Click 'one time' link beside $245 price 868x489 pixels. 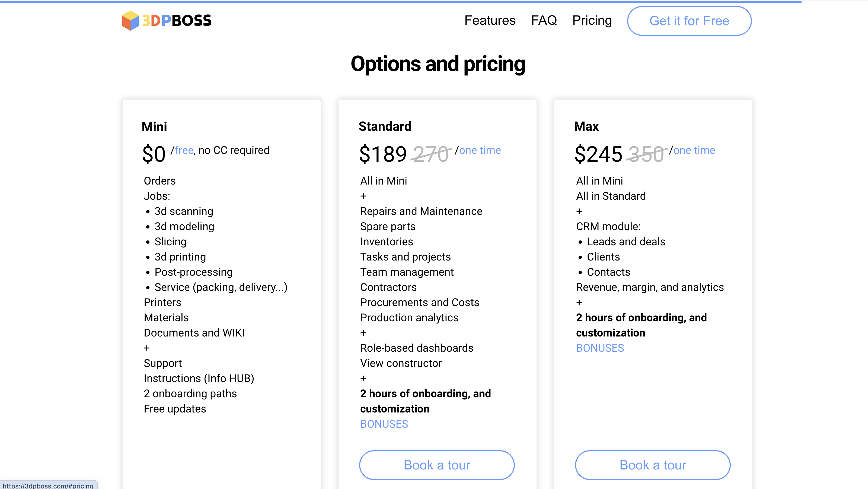click(x=694, y=150)
